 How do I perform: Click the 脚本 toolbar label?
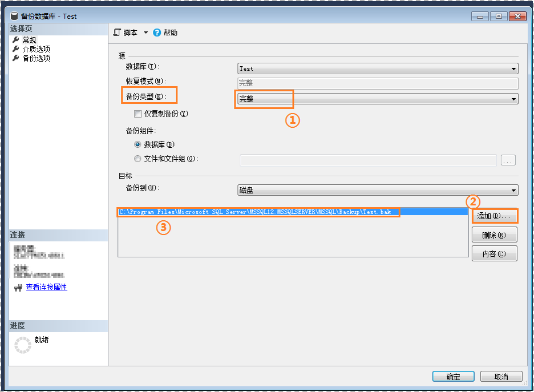(130, 33)
